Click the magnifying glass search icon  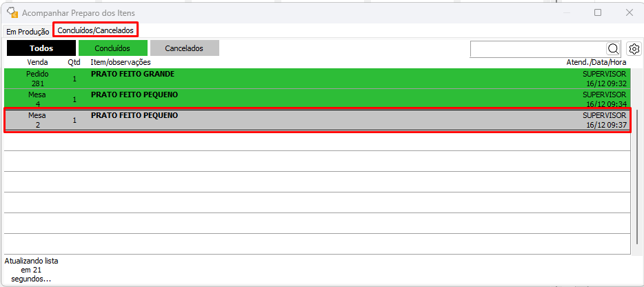(613, 49)
